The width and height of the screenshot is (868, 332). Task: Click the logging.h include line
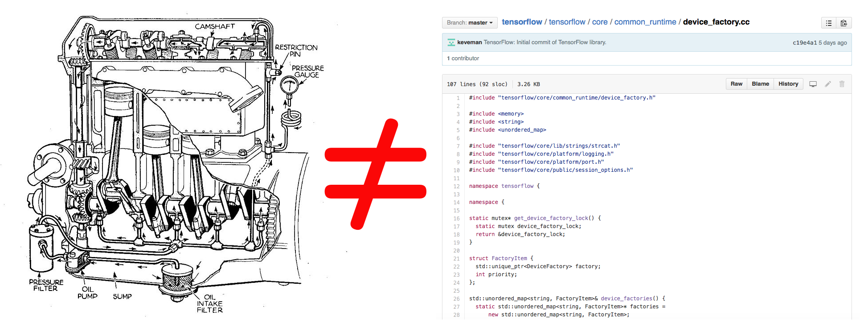[541, 154]
